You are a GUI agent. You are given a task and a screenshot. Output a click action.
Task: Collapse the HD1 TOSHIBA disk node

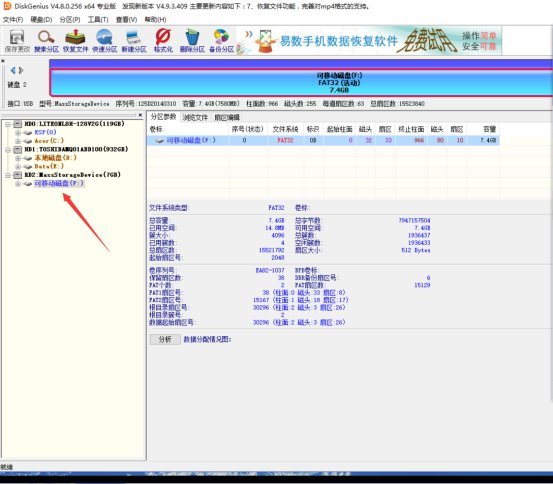pos(8,150)
